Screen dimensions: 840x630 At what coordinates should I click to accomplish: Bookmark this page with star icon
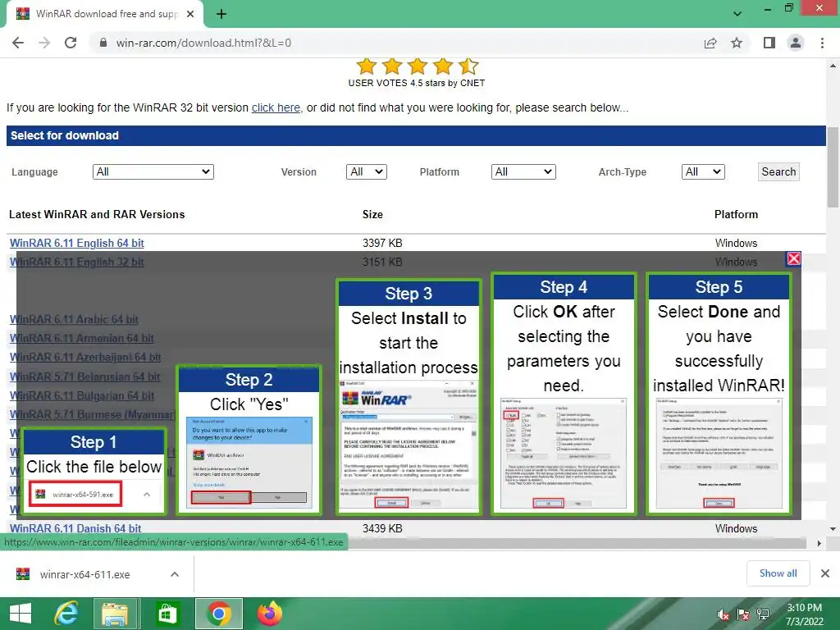pyautogui.click(x=737, y=43)
